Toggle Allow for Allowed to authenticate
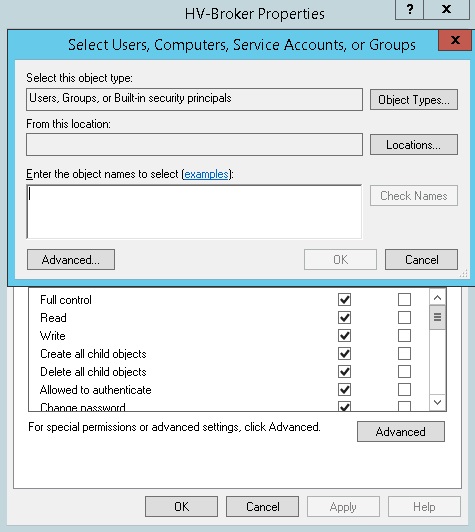The height and width of the screenshot is (532, 475). pyautogui.click(x=344, y=390)
